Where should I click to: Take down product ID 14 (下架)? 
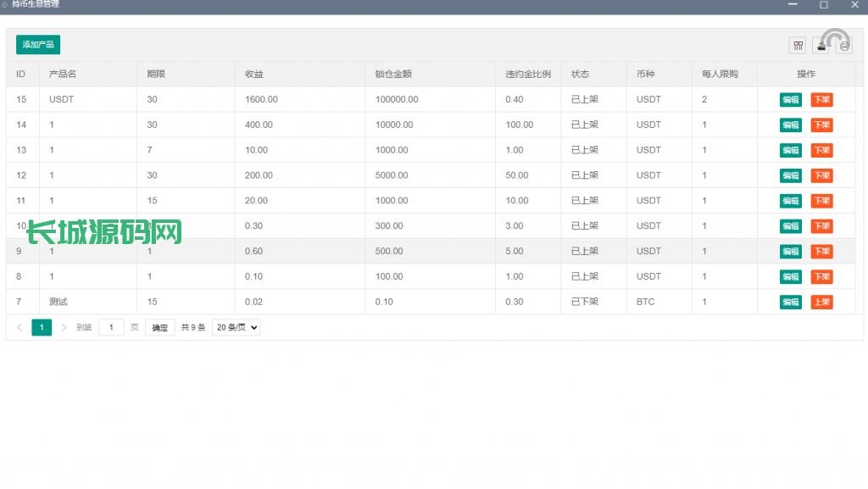coord(821,125)
